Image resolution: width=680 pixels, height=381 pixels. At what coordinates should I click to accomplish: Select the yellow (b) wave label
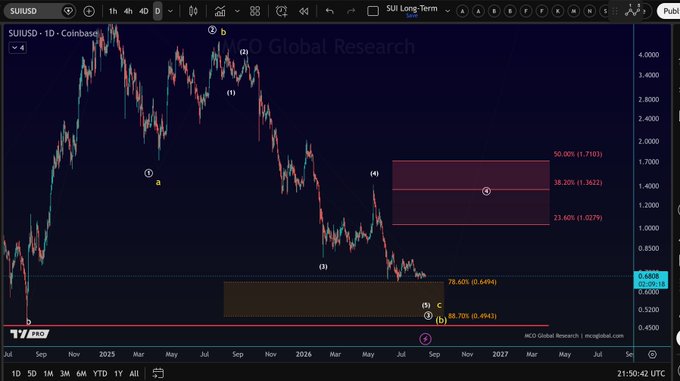point(441,320)
